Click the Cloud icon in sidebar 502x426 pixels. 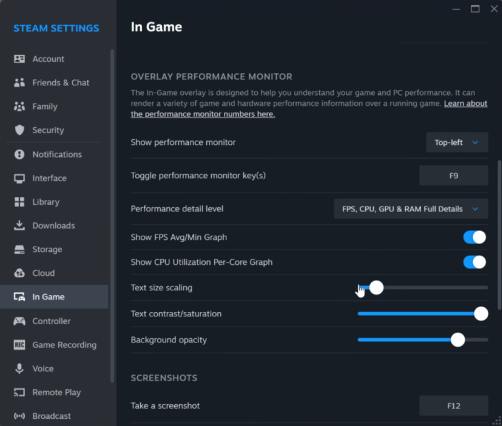click(x=19, y=273)
